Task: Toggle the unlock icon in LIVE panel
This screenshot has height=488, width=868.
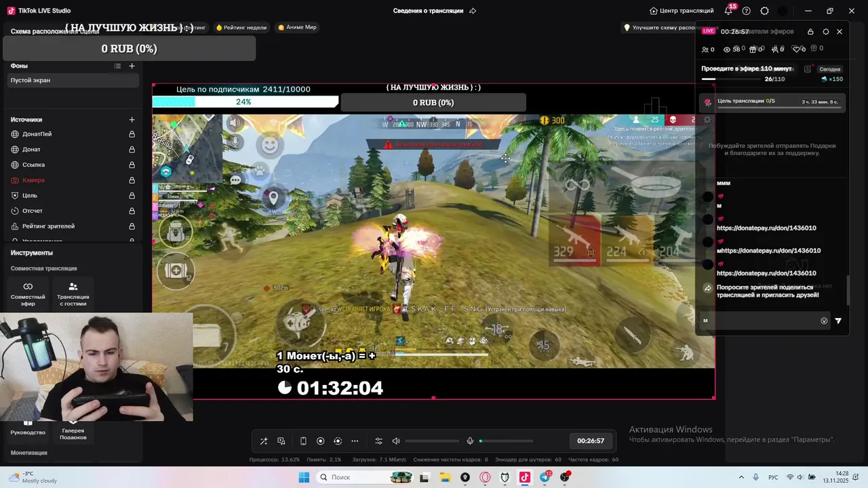Action: 810,32
